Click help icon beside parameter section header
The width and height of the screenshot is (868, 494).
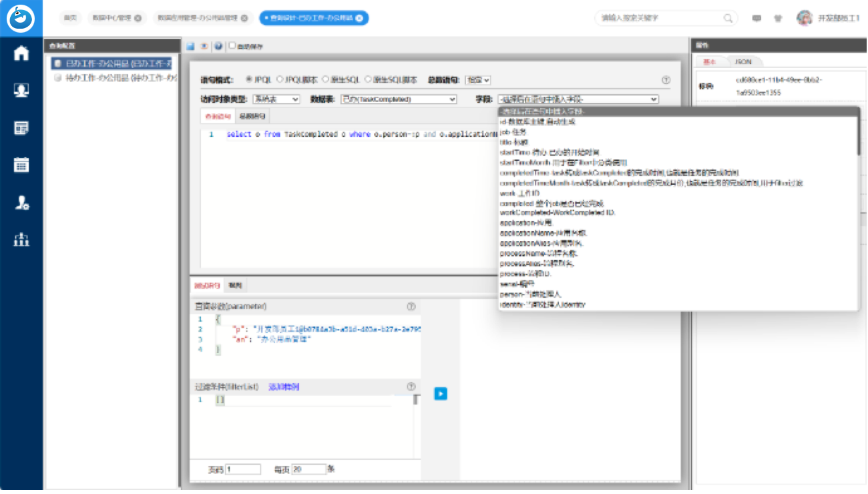[411, 306]
